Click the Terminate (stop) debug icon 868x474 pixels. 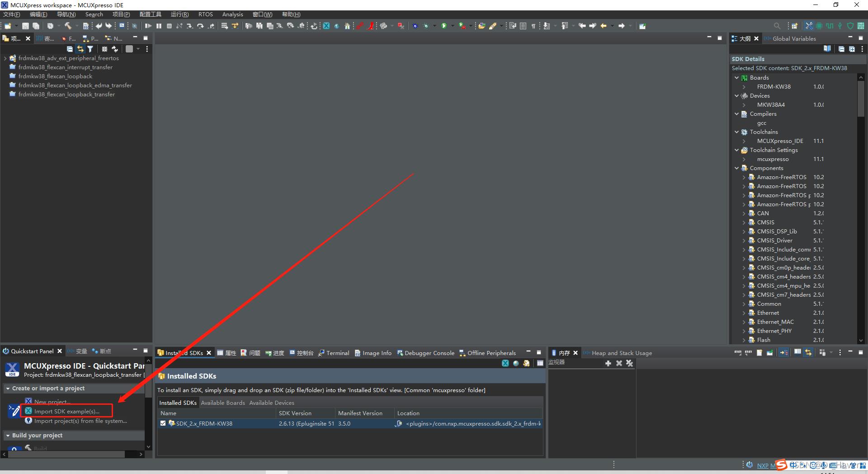169,26
